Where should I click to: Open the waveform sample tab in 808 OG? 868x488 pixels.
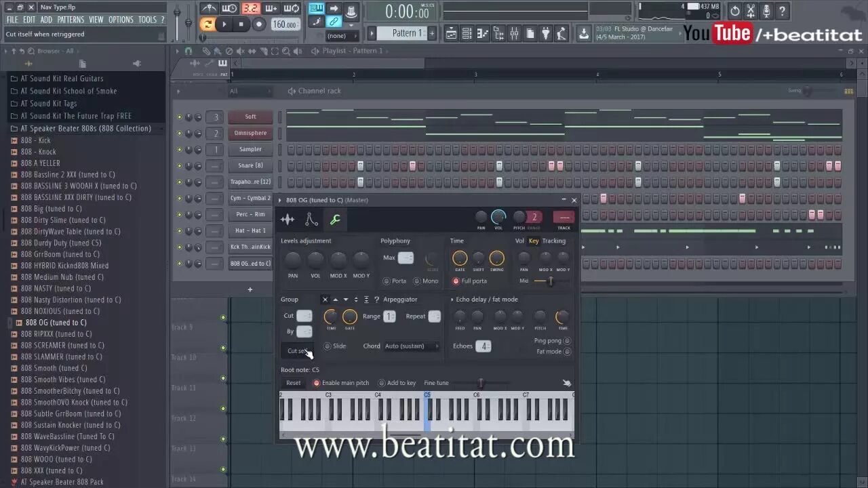click(288, 219)
